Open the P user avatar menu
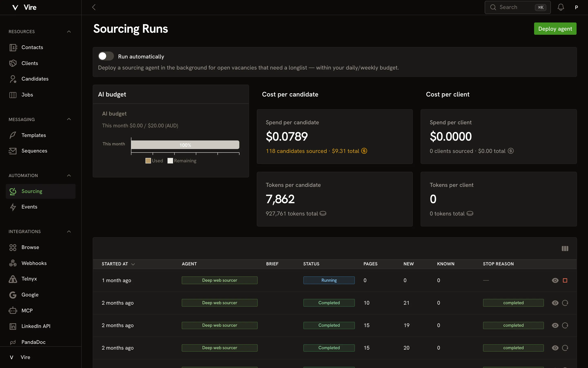 [576, 7]
